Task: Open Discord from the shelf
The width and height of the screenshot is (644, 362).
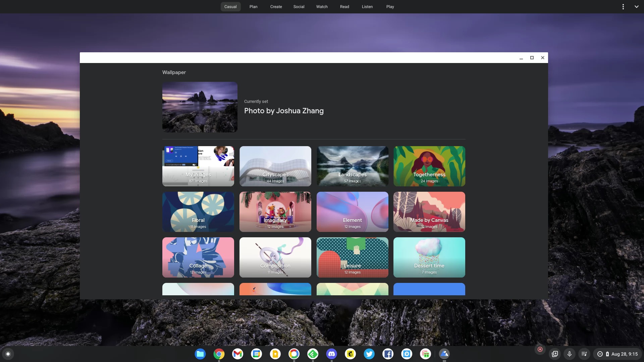Action: pos(331,354)
